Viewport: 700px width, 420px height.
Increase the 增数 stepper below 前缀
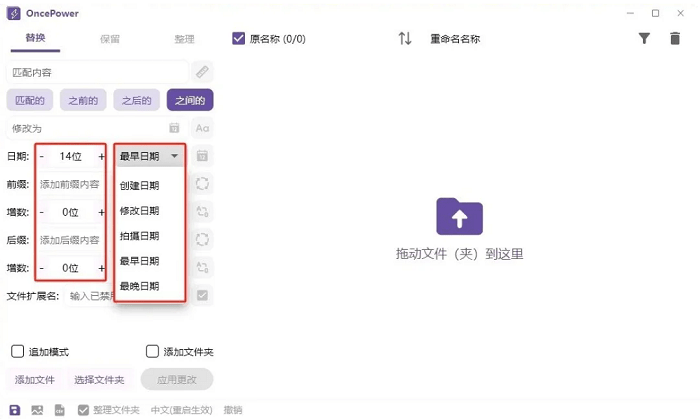point(101,212)
